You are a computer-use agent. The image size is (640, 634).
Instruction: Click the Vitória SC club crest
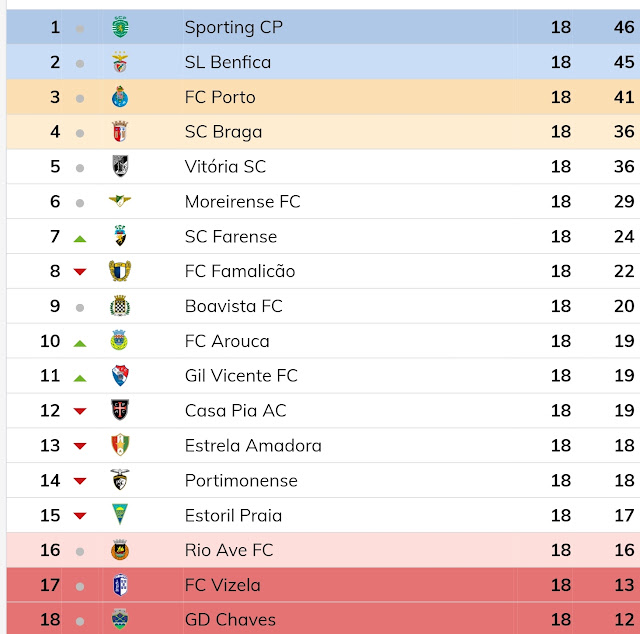pyautogui.click(x=120, y=167)
